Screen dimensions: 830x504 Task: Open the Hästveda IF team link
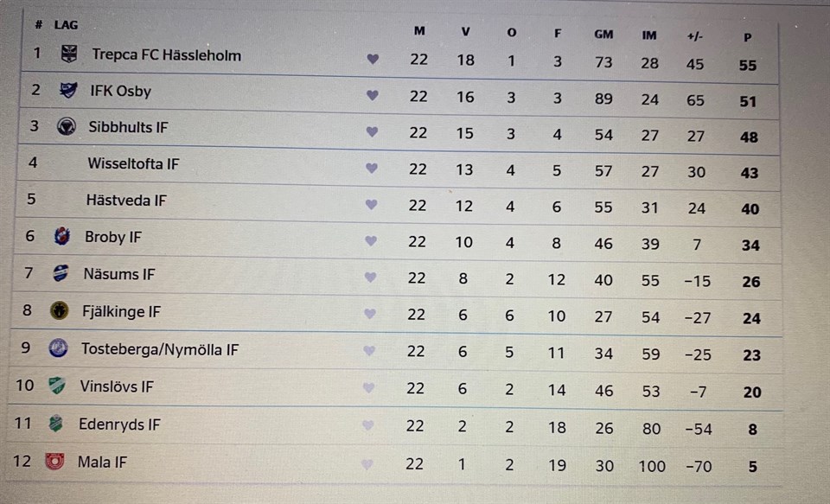pyautogui.click(x=126, y=201)
